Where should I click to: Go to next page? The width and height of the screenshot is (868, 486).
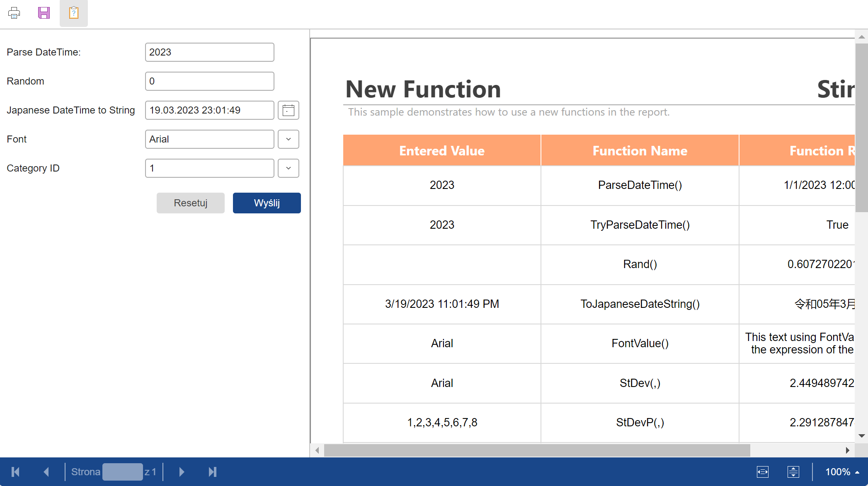point(182,472)
